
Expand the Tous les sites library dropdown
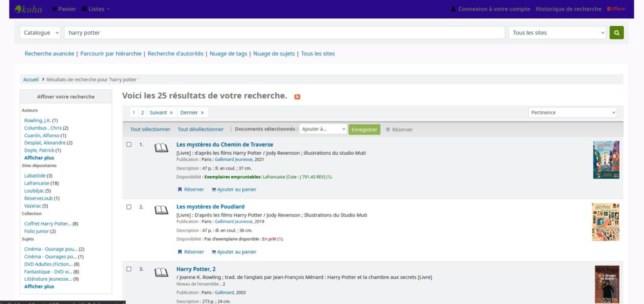pyautogui.click(x=557, y=33)
